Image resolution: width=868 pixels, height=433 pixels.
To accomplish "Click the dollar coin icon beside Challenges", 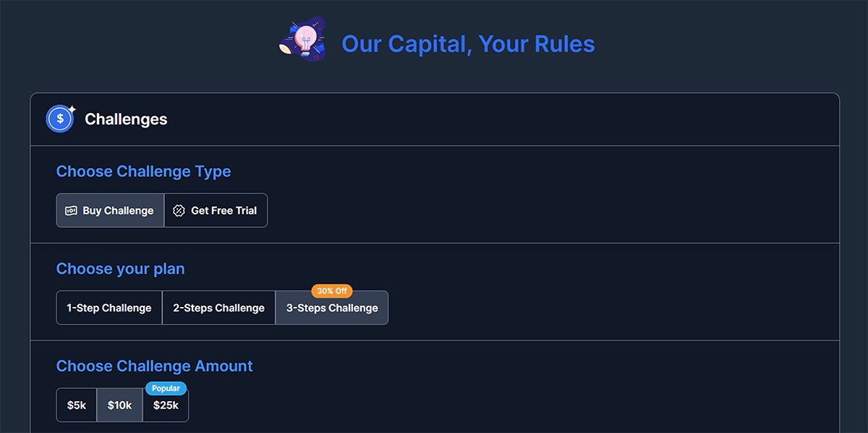I will click(x=59, y=119).
